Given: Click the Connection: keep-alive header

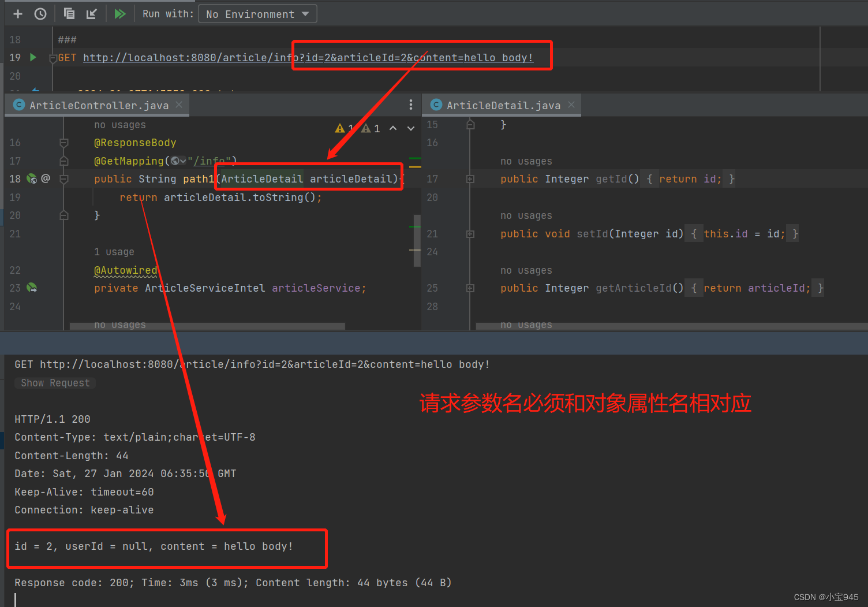Looking at the screenshot, I should click(x=84, y=510).
